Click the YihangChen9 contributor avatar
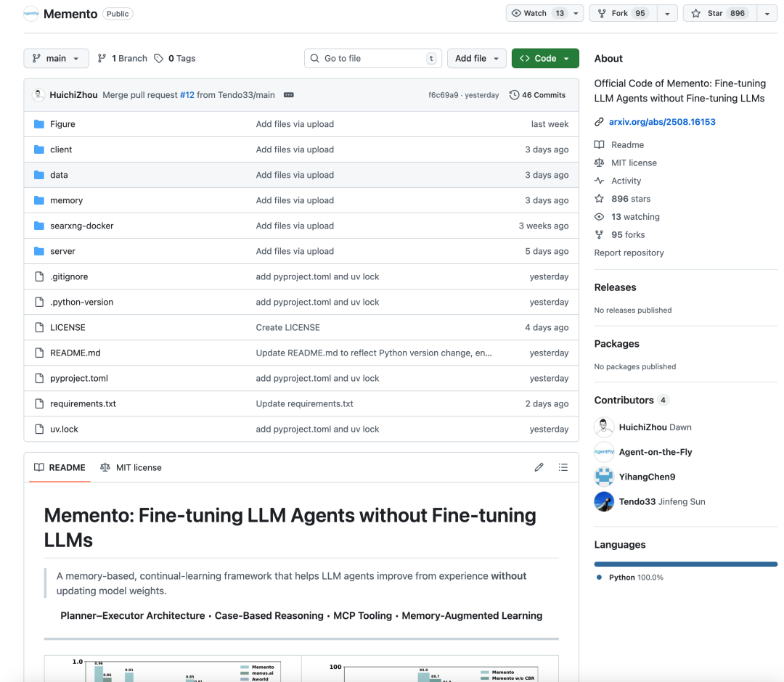Viewport: 784px width, 682px height. click(604, 477)
